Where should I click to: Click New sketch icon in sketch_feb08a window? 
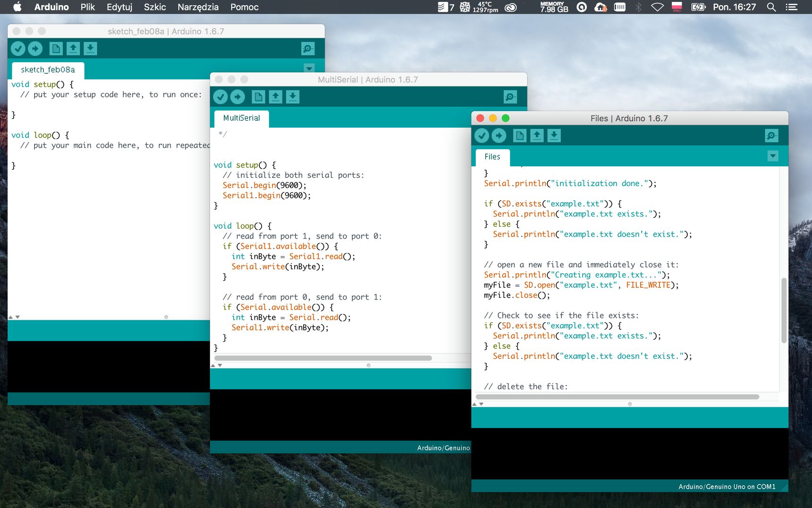56,49
